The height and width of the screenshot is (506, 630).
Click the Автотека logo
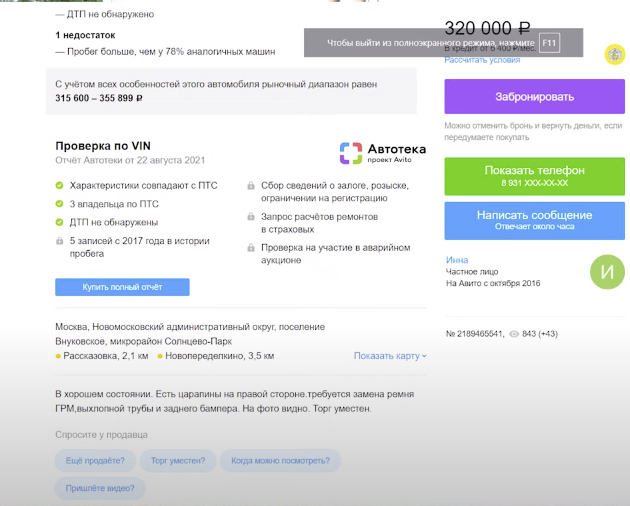tap(382, 153)
